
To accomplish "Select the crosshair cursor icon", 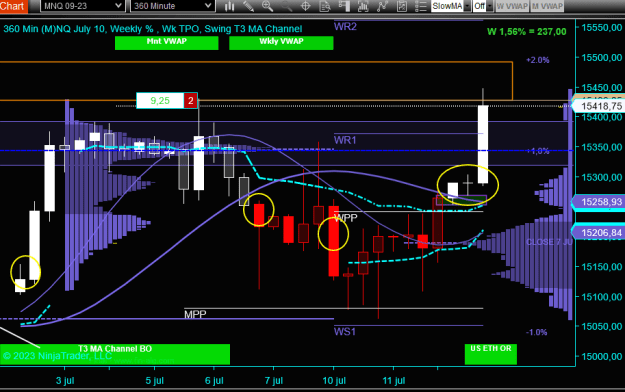I will [x=305, y=6].
